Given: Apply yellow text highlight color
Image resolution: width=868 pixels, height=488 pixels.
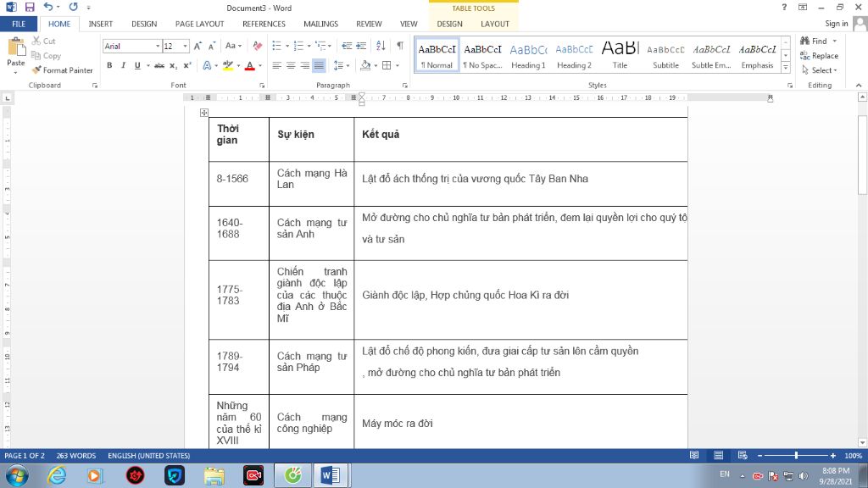Looking at the screenshot, I should coord(227,65).
